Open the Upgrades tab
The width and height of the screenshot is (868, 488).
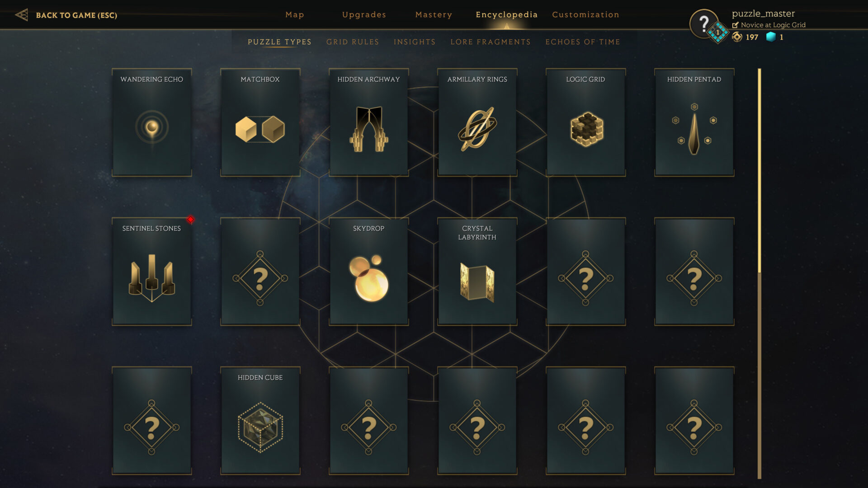(364, 14)
